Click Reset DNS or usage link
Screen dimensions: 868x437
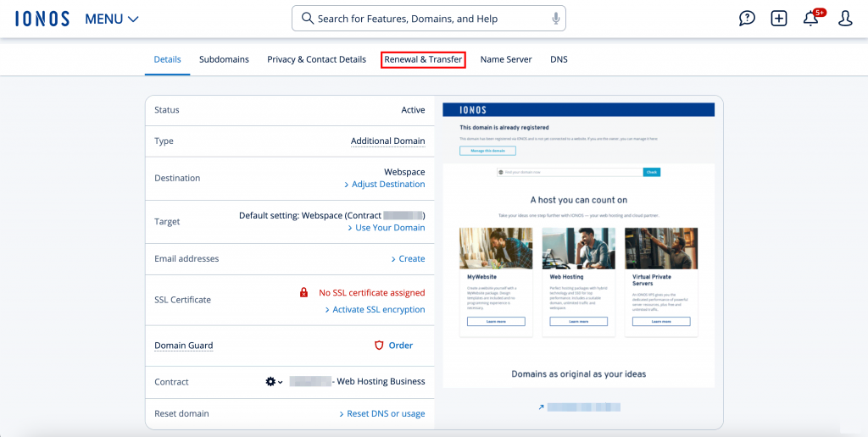tap(386, 414)
